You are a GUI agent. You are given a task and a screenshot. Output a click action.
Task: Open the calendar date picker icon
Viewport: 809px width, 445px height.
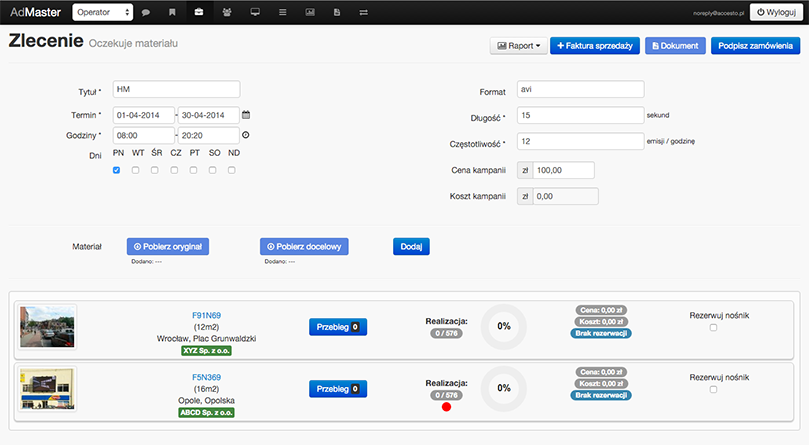point(246,115)
